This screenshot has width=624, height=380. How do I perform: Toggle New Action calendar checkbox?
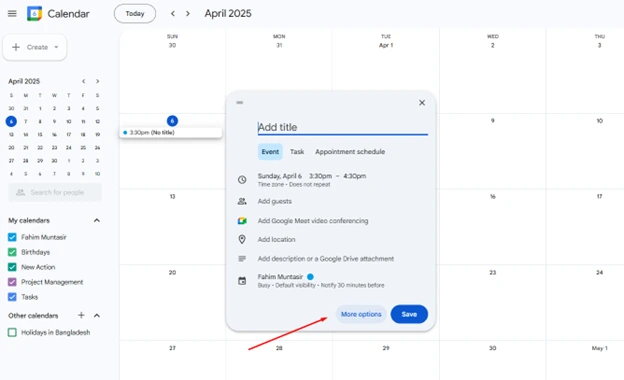tap(12, 267)
